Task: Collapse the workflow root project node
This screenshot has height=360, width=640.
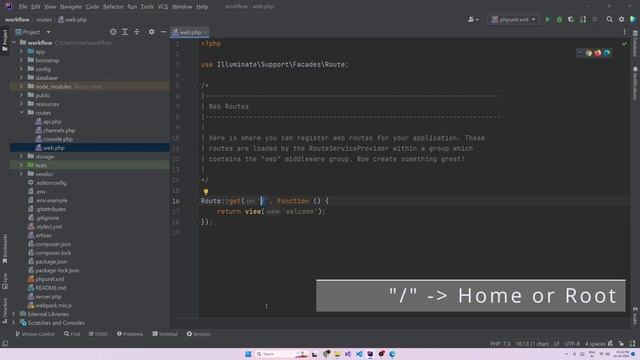Action: [13, 42]
